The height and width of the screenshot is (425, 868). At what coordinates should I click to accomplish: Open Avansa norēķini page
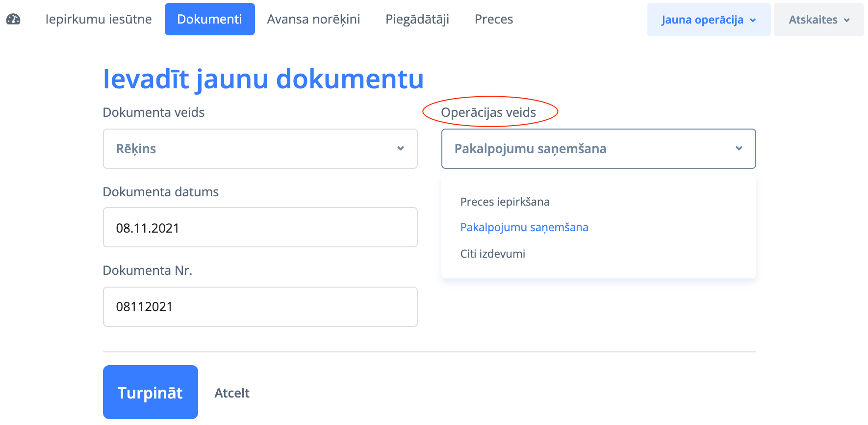point(313,19)
